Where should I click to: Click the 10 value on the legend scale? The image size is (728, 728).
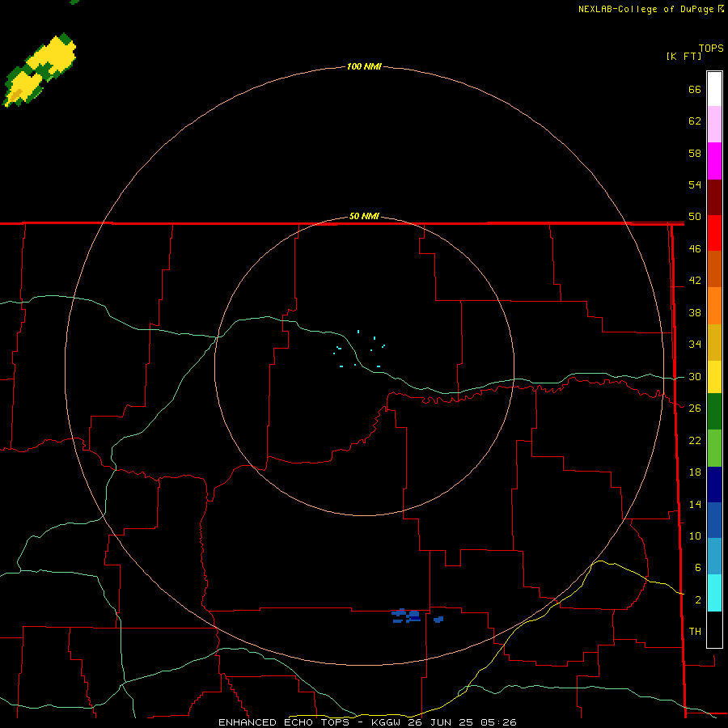pyautogui.click(x=695, y=536)
